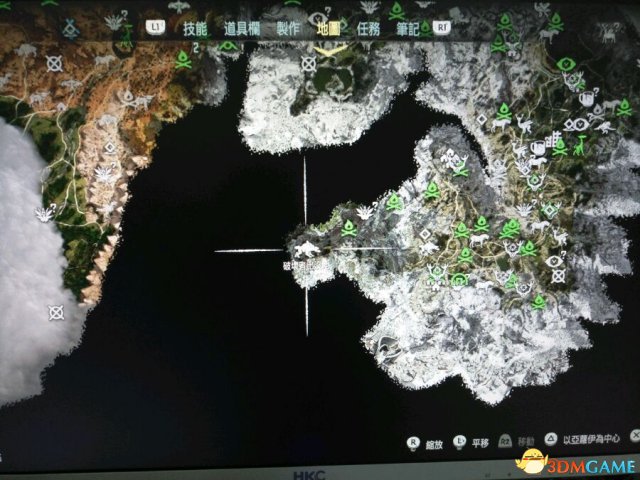The width and height of the screenshot is (640, 480).
Task: Select the green campfire at far right edge
Action: tap(624, 108)
